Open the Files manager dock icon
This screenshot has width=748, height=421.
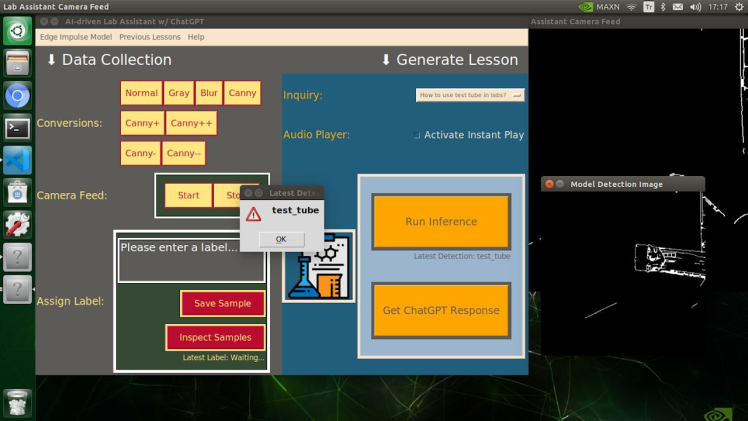pyautogui.click(x=17, y=64)
